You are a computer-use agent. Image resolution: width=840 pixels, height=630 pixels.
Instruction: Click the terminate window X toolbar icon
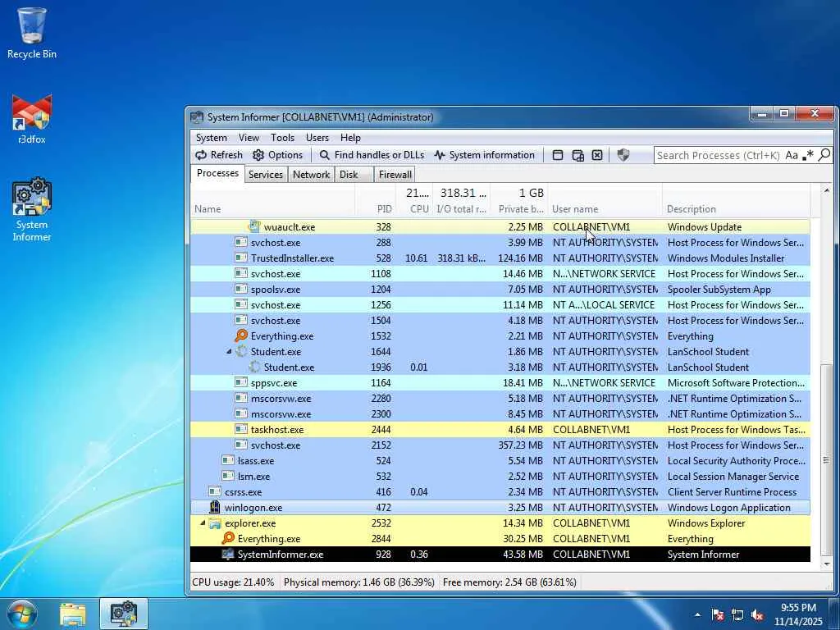pyautogui.click(x=597, y=155)
